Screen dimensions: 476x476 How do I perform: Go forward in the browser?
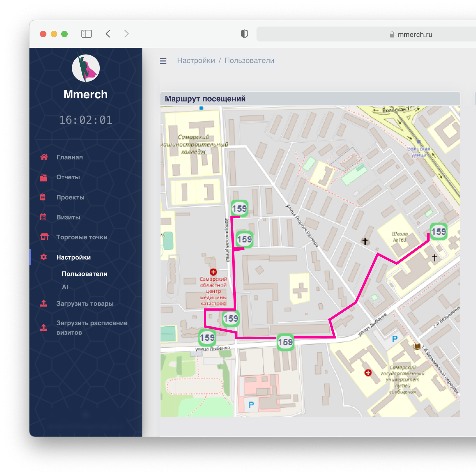pos(127,34)
